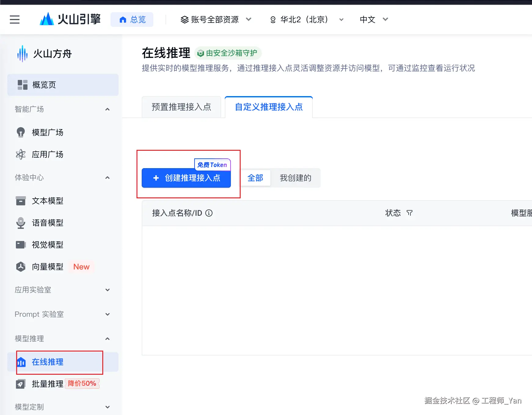Click the 文本模型 archive box icon
The width and height of the screenshot is (532, 415).
[x=20, y=201]
